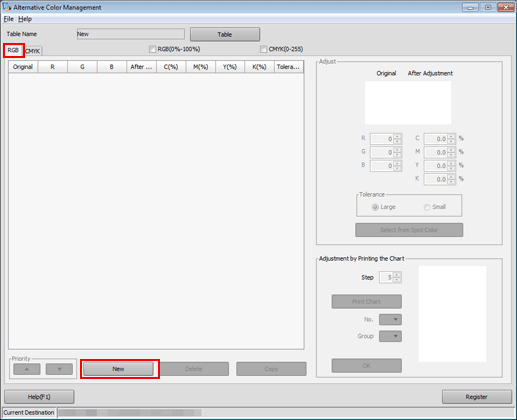
Task: Decrease the M percentage with down arrow
Action: pyautogui.click(x=451, y=155)
